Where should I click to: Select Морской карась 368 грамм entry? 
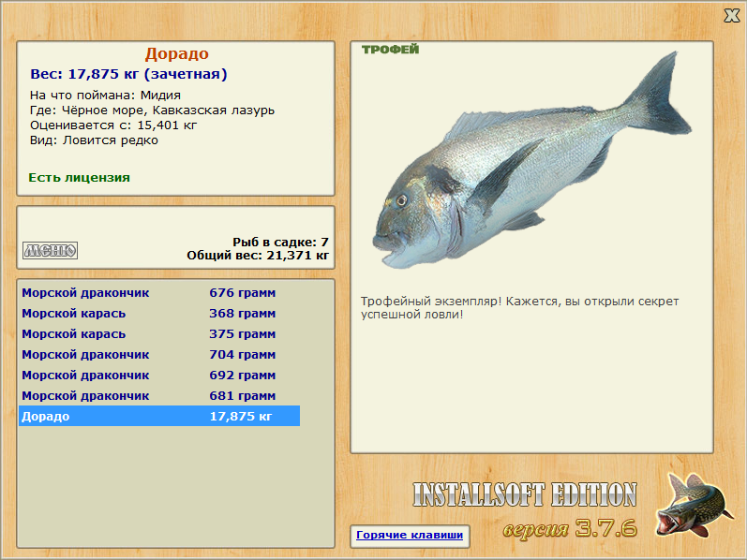point(159,314)
